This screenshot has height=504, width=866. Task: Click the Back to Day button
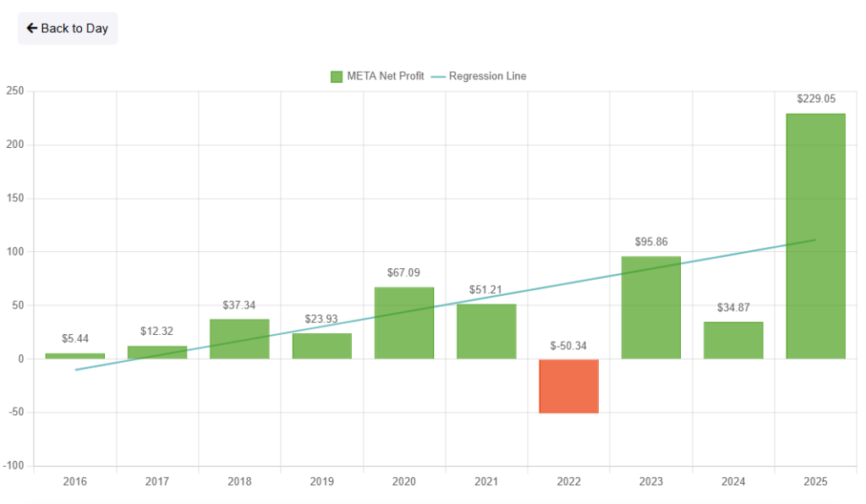68,28
